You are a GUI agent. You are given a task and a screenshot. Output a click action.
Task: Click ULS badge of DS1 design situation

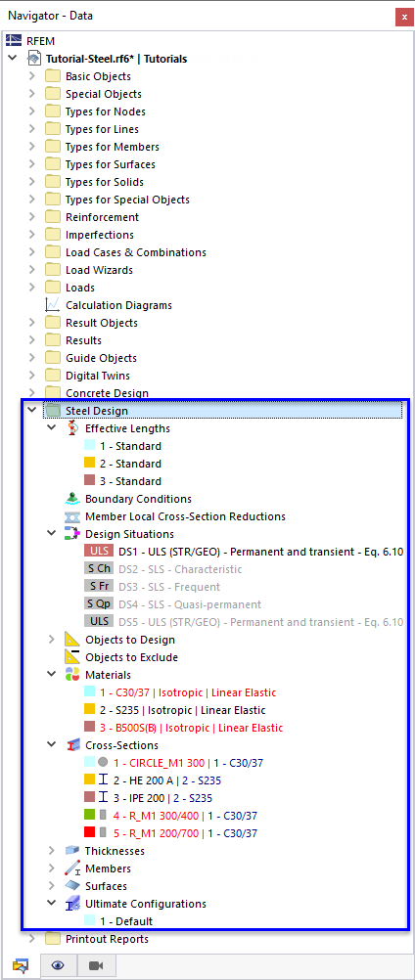click(x=99, y=552)
